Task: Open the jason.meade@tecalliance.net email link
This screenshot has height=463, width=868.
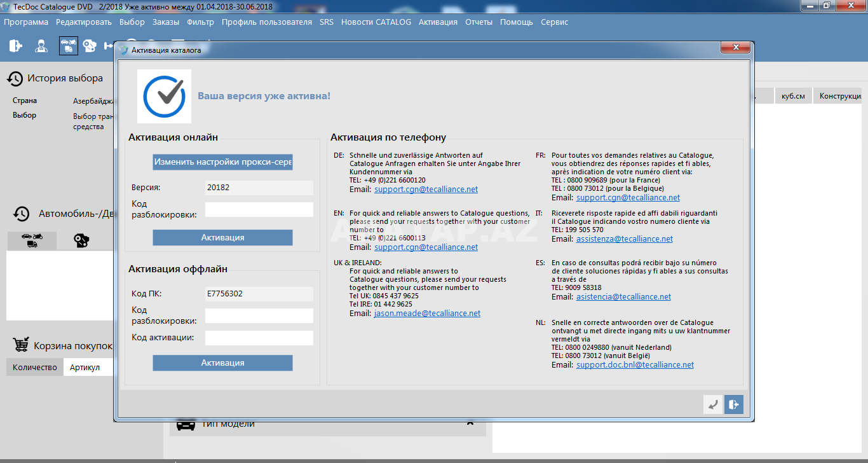Action: pos(427,314)
